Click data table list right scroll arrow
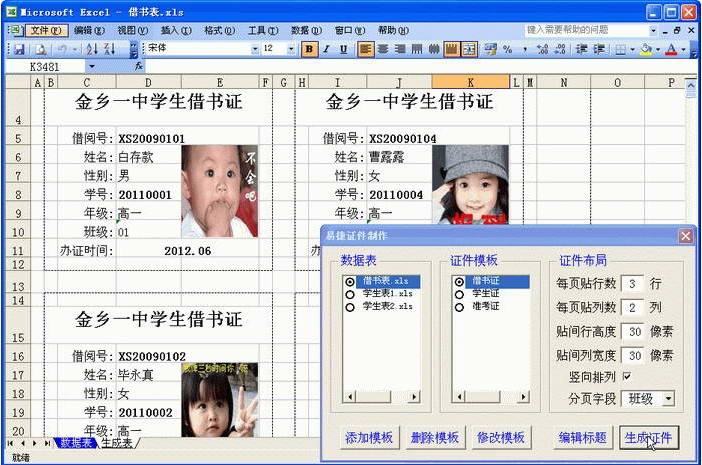 (x=415, y=396)
